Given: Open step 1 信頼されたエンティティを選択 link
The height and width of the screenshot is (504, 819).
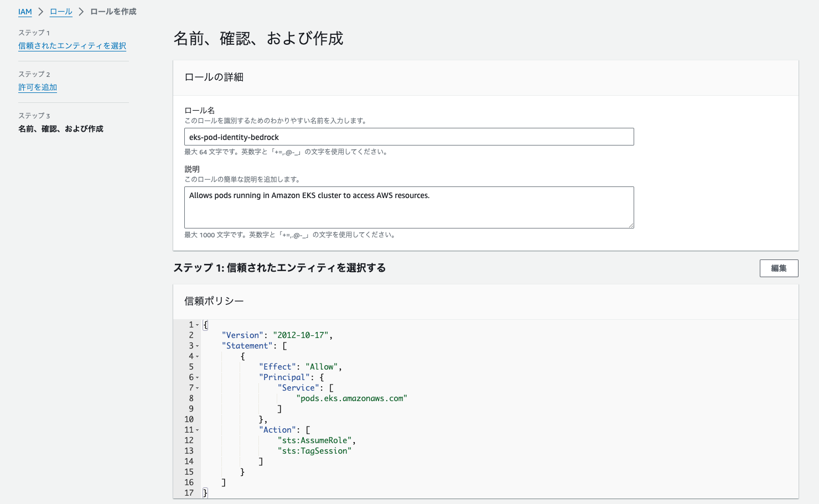Looking at the screenshot, I should [72, 46].
